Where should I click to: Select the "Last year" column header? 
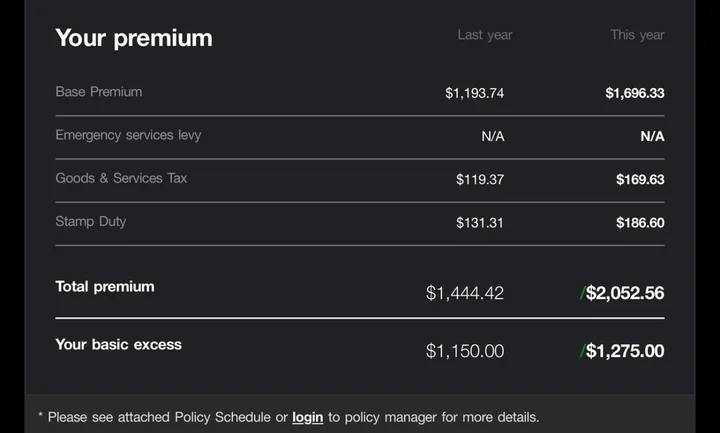(485, 35)
